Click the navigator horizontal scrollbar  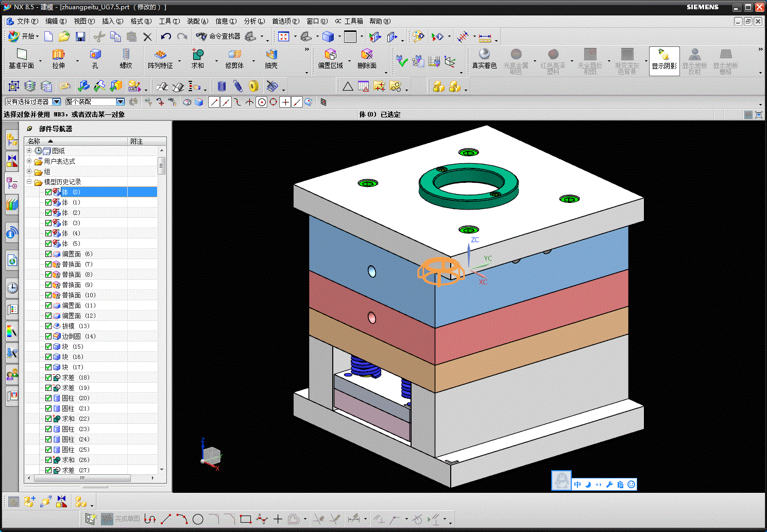90,478
